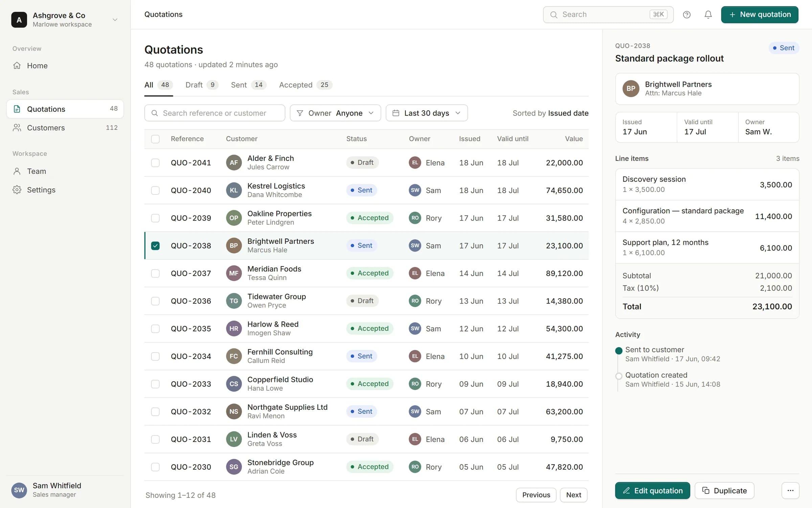Click the Edit quotation button
Viewport: 812px width, 508px height.
pyautogui.click(x=652, y=490)
